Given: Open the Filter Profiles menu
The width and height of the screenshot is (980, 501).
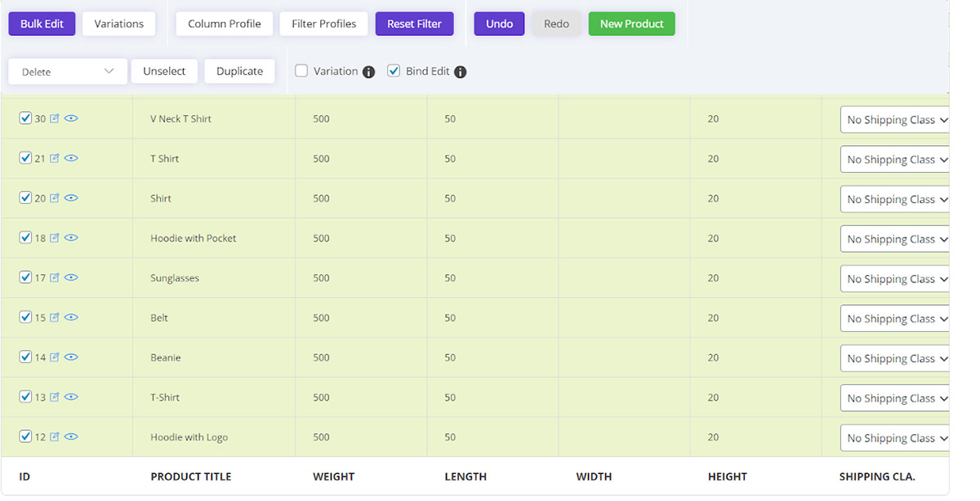Looking at the screenshot, I should point(323,24).
